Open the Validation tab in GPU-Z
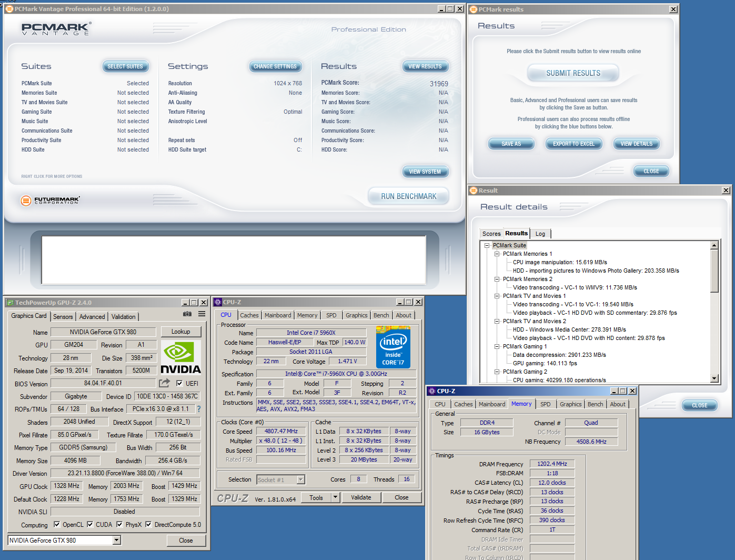 click(x=124, y=317)
